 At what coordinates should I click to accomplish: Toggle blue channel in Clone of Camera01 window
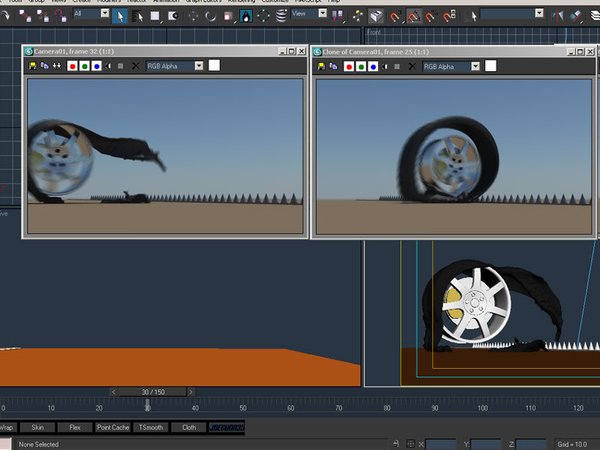click(x=373, y=66)
